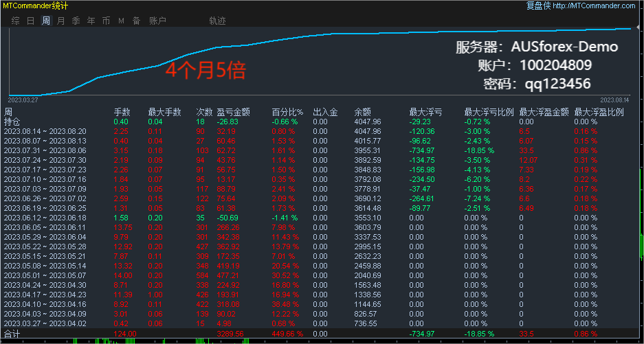Switch to the 综 summary tab
The width and height of the screenshot is (644, 344).
16,21
